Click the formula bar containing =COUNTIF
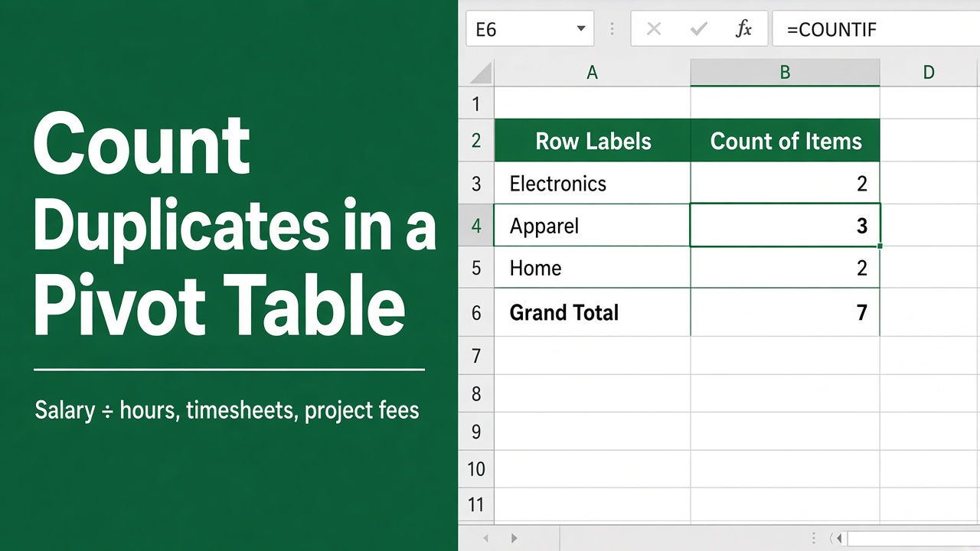The height and width of the screenshot is (551, 980). [x=876, y=29]
